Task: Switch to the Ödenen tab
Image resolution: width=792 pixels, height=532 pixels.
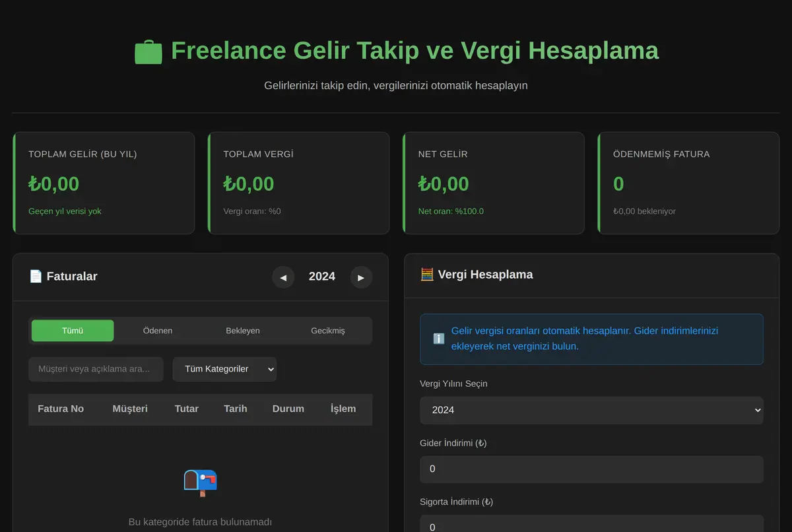Action: pos(158,331)
